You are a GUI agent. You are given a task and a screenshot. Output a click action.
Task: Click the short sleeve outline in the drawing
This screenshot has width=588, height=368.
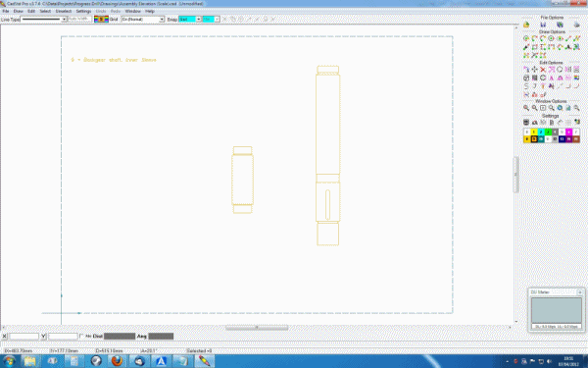coord(242,180)
